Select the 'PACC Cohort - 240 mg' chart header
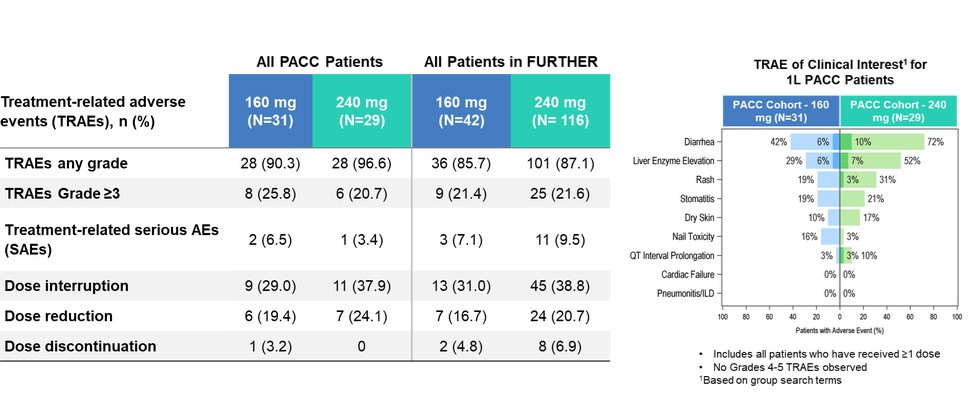The height and width of the screenshot is (403, 971). pos(897,110)
